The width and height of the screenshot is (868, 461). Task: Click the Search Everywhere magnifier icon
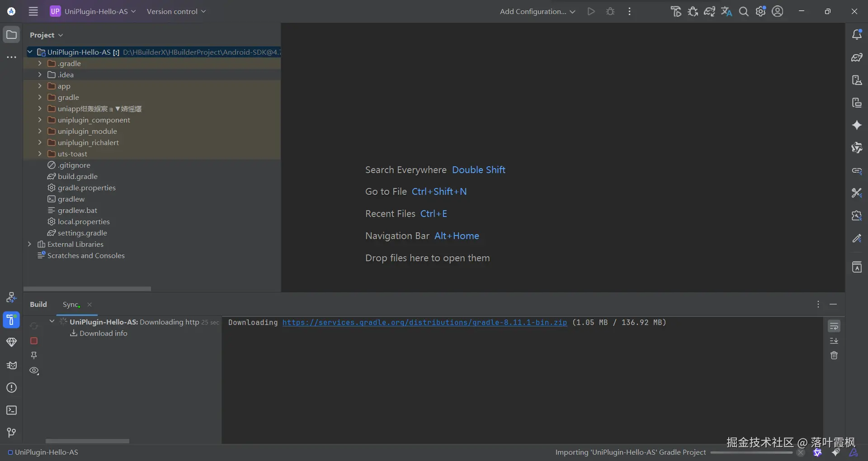click(744, 11)
